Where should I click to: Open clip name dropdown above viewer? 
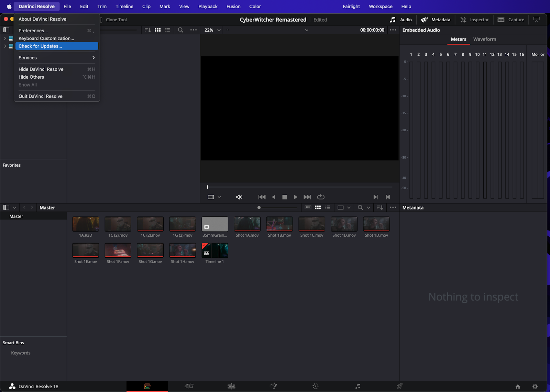[307, 30]
